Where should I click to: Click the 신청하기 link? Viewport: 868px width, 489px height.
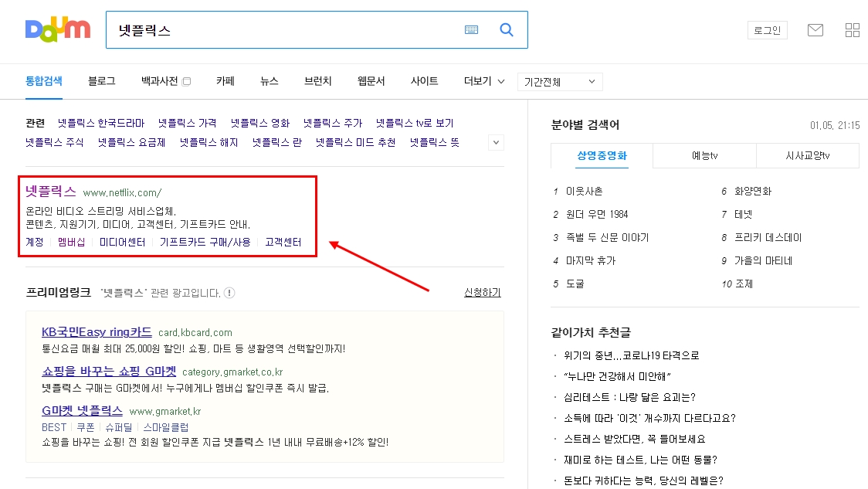482,293
